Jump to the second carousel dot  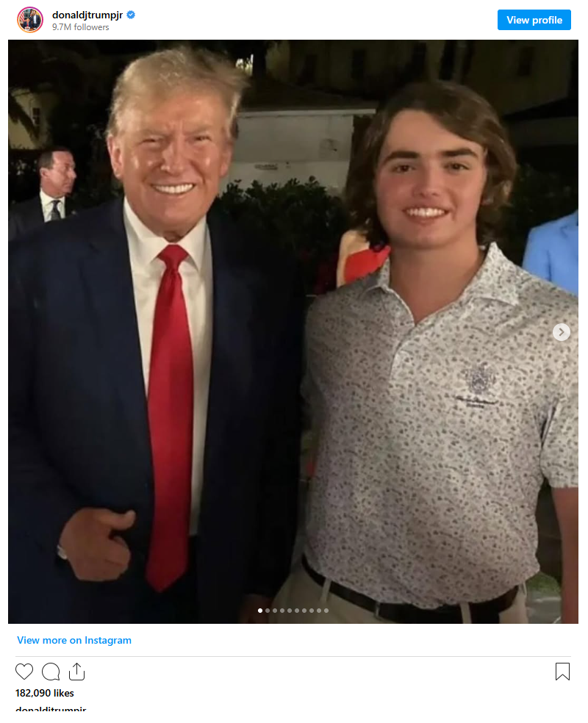pos(268,611)
